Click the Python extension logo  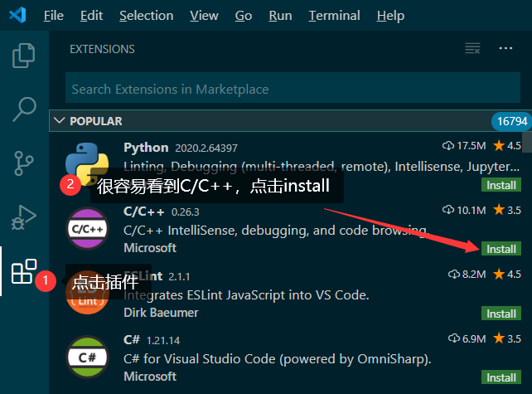(x=87, y=164)
